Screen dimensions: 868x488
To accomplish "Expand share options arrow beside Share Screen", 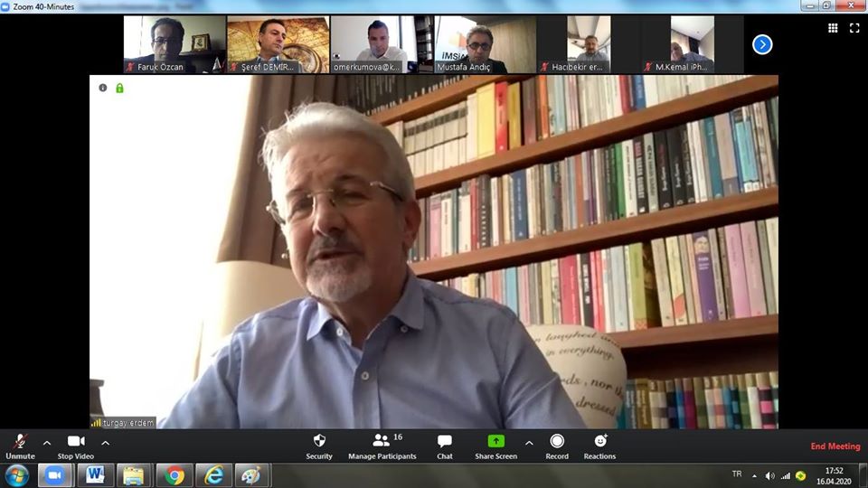I will (529, 443).
